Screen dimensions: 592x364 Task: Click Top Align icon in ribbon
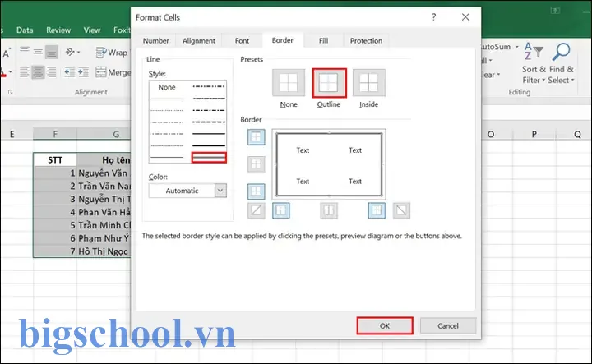(25, 51)
